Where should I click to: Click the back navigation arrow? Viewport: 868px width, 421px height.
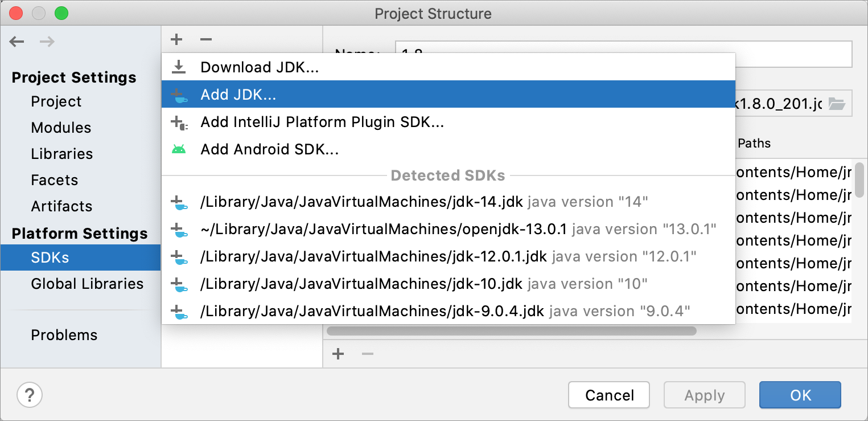[17, 41]
